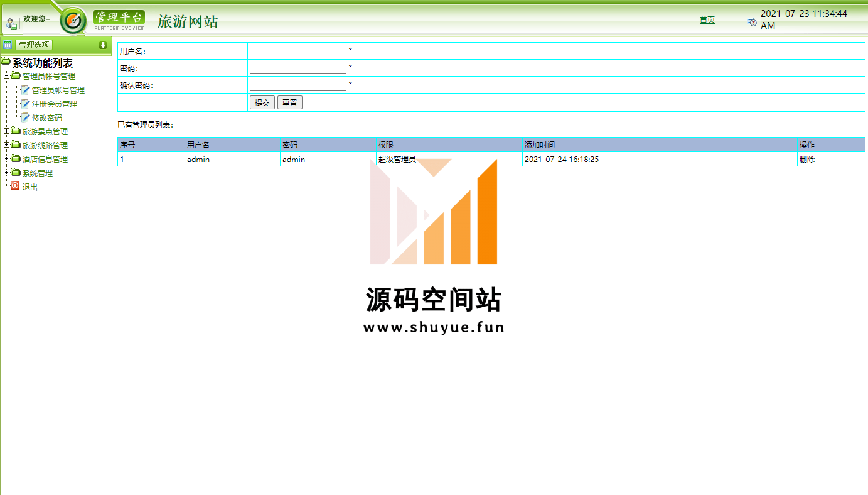Open 管理员帐号管理 sub-item in the tree
868x495 pixels.
pyautogui.click(x=58, y=90)
